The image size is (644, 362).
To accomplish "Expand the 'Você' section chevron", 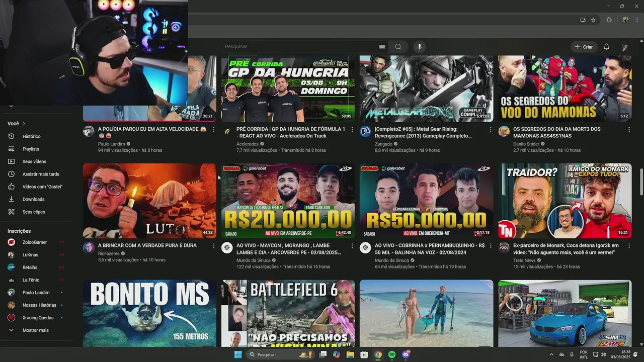I will [x=24, y=124].
